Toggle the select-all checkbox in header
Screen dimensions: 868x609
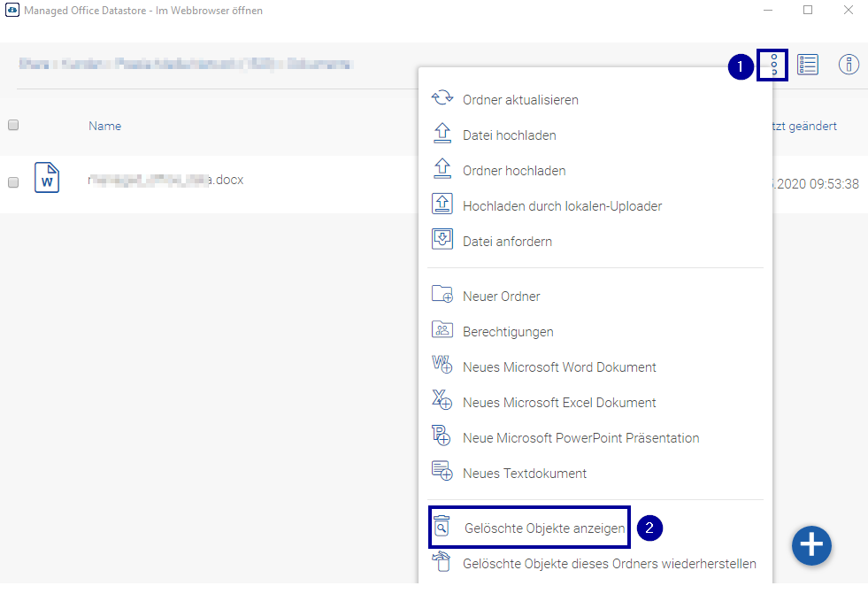tap(13, 126)
